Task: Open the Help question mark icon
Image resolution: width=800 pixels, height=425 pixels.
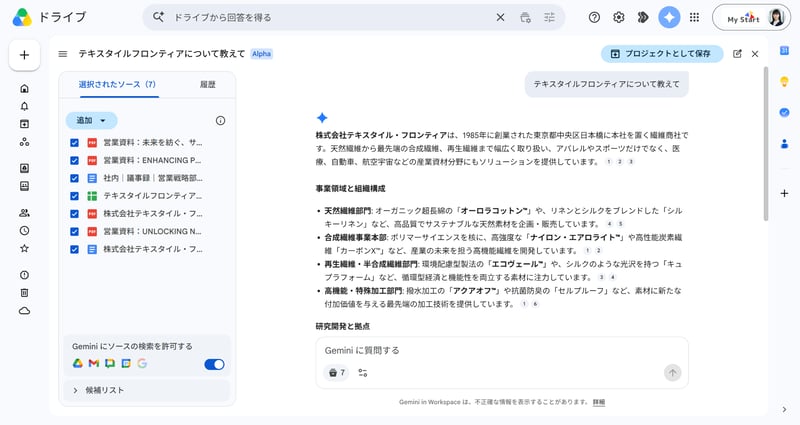Action: (x=594, y=17)
